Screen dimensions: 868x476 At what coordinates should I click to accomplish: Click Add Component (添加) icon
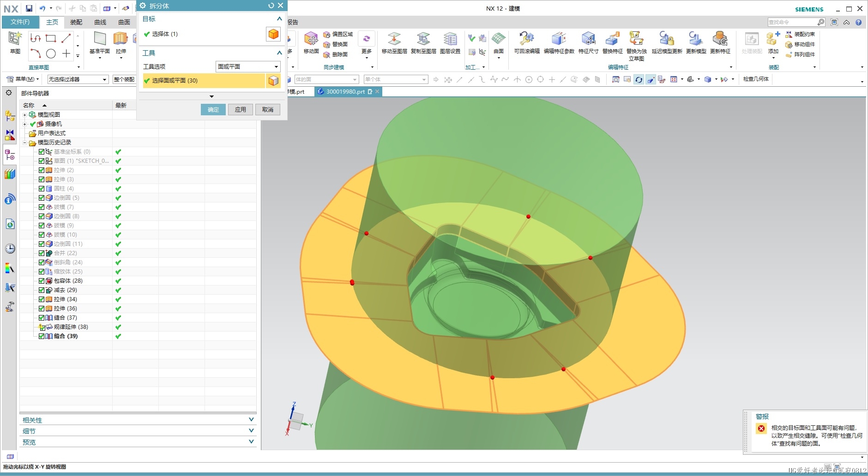pos(773,39)
